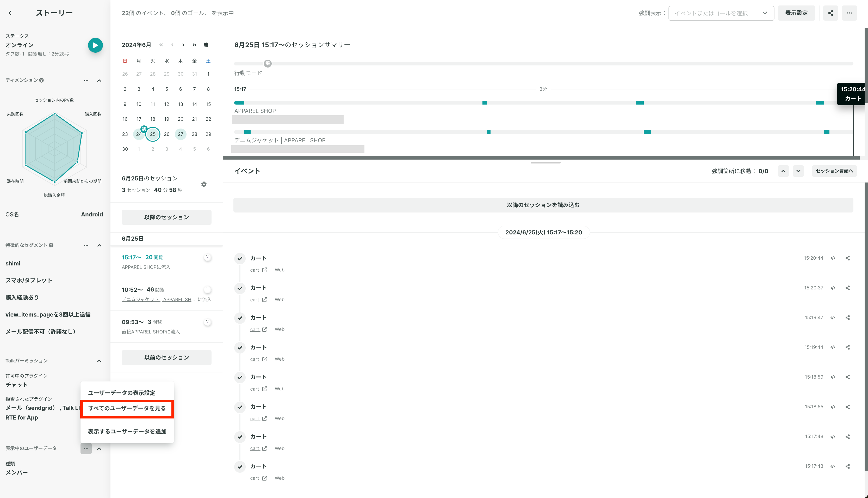Toggle check mark on 15:19:47 カート event

240,318
